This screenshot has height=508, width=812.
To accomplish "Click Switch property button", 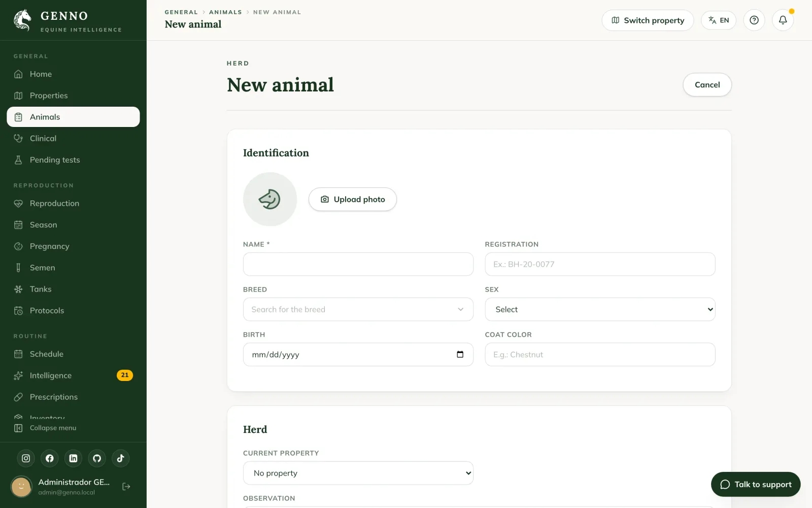I will (x=648, y=20).
